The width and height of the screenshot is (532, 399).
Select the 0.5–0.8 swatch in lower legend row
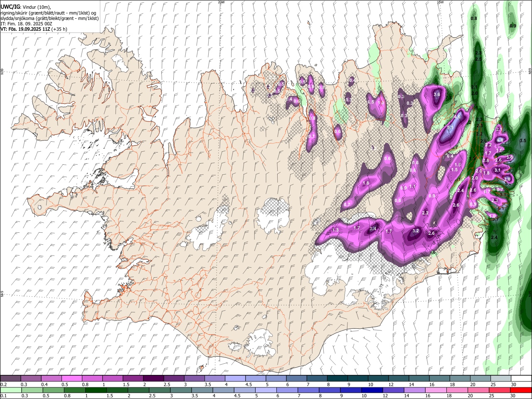coord(53,390)
